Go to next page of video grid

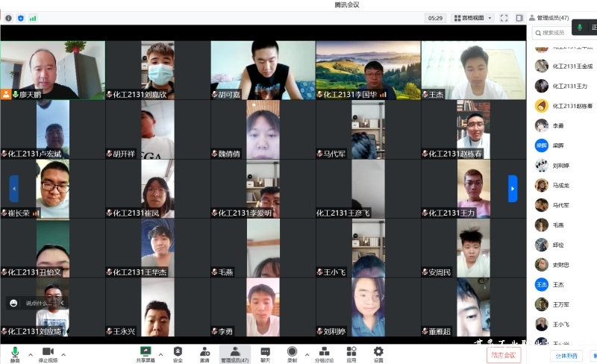pos(513,188)
